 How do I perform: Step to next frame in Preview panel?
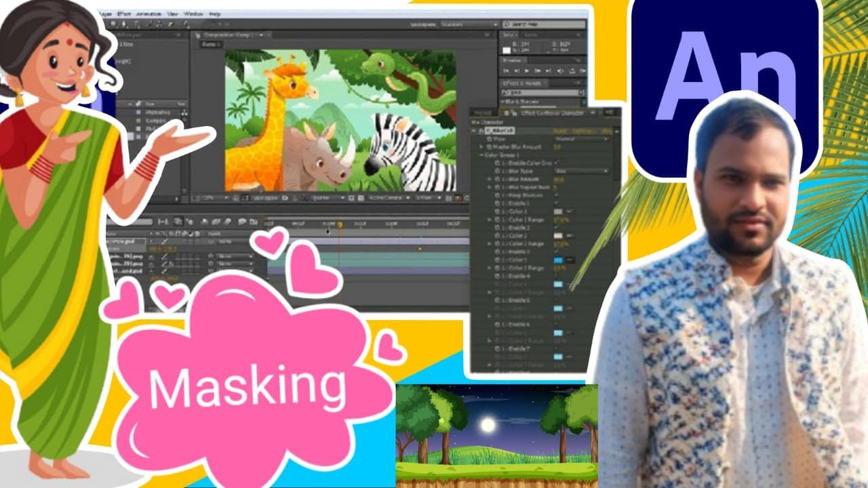pos(537,70)
